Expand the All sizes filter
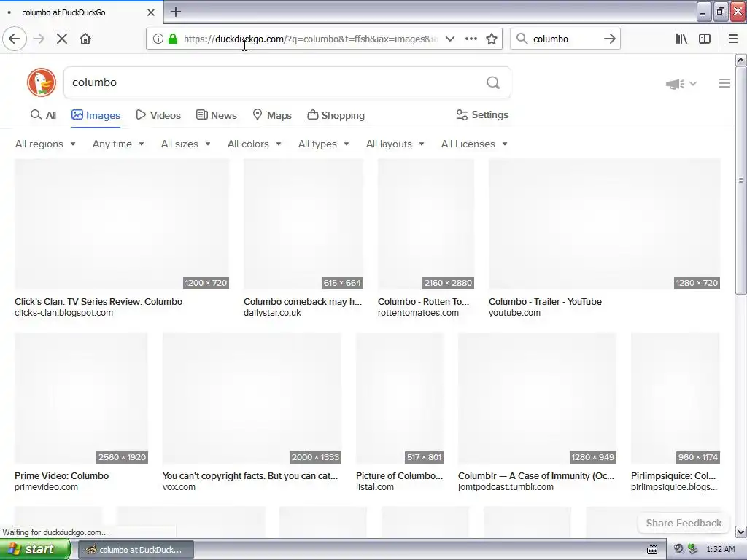Viewport: 747px width, 560px height. pos(186,144)
